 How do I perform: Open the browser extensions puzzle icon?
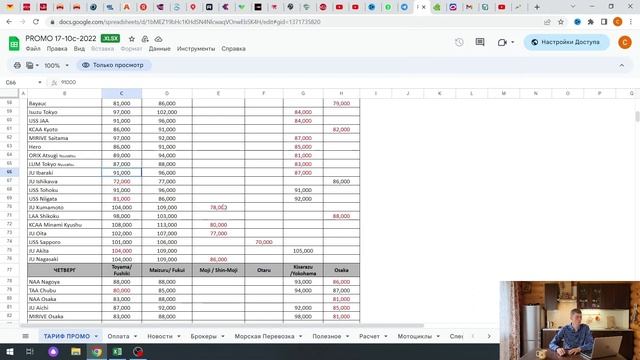point(591,22)
